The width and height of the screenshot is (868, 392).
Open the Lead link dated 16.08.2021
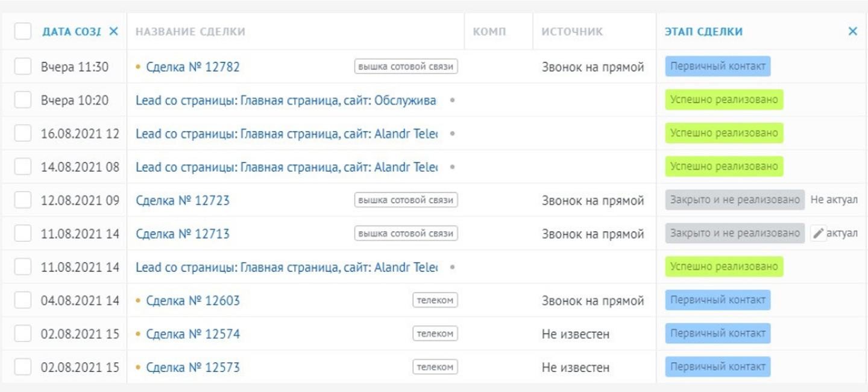click(287, 133)
